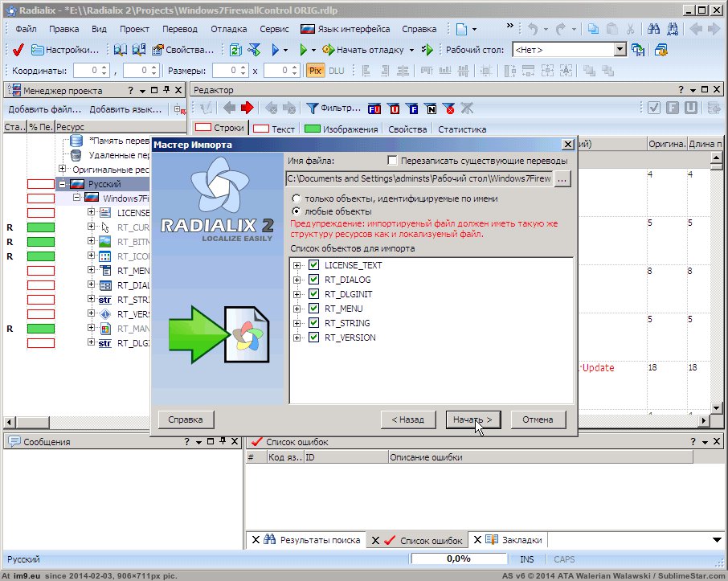Expand LICENSE_TEXT node in import list
Viewport: 728px width, 581px height.
point(297,265)
